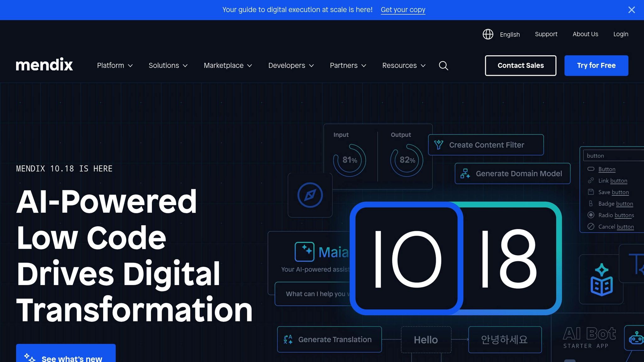644x362 pixels.
Task: Click the globe language icon
Action: tap(488, 34)
